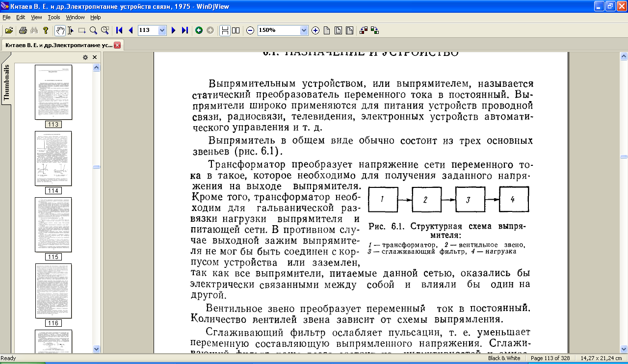The width and height of the screenshot is (628, 364).
Task: Fit page to window icon
Action: pyautogui.click(x=338, y=30)
